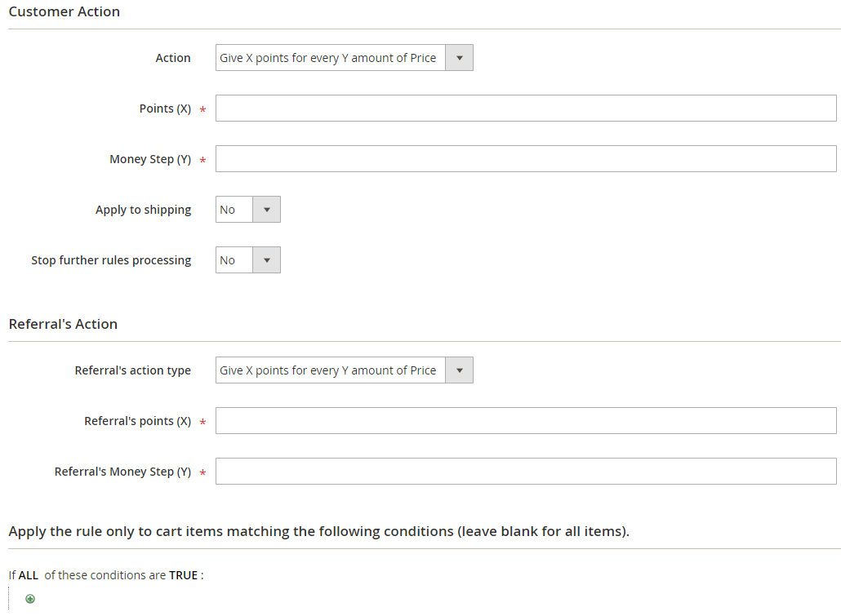
Task: Click the TRUE link in conditions
Action: (x=183, y=575)
